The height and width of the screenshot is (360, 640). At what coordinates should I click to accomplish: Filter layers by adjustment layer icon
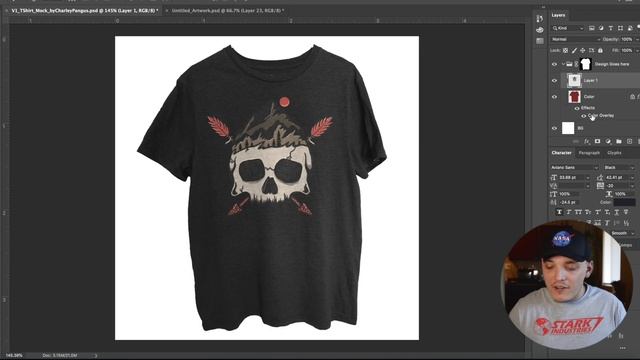point(601,28)
